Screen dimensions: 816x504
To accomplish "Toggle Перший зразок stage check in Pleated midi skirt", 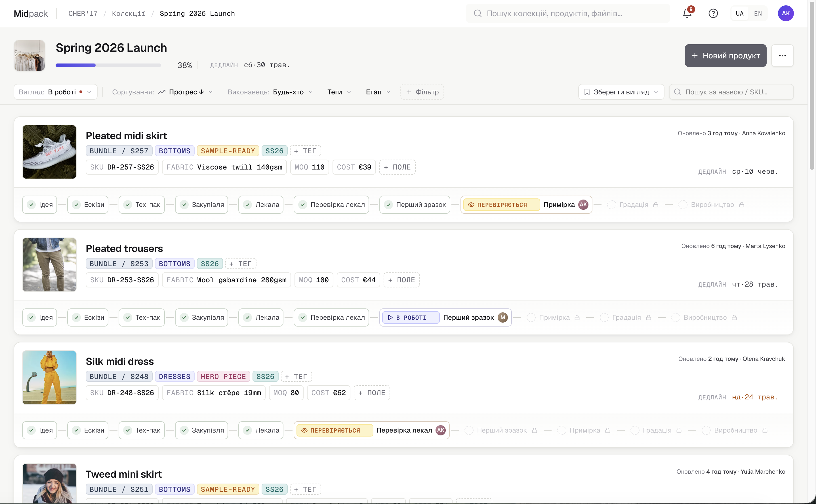I will click(x=388, y=205).
